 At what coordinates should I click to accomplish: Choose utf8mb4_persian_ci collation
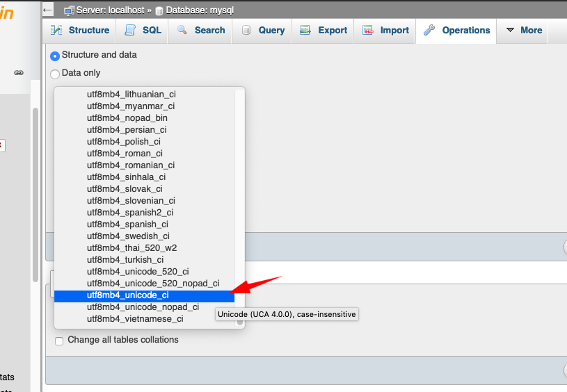(144, 130)
